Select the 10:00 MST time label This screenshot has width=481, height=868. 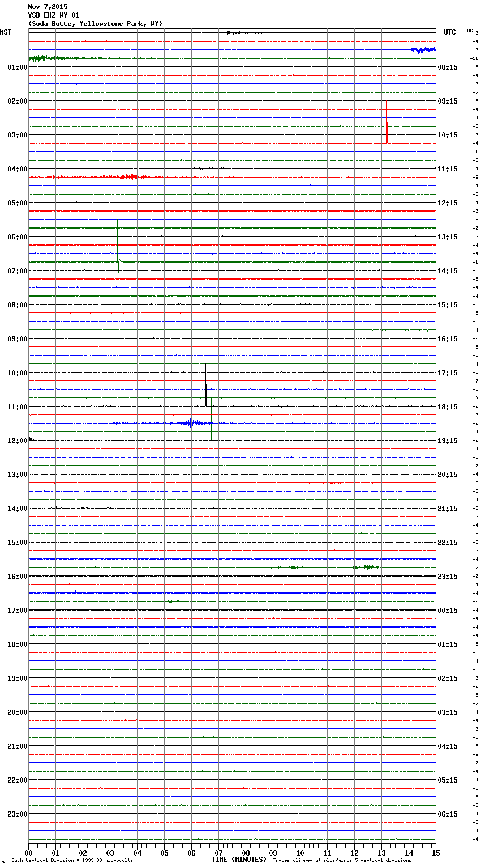[18, 373]
